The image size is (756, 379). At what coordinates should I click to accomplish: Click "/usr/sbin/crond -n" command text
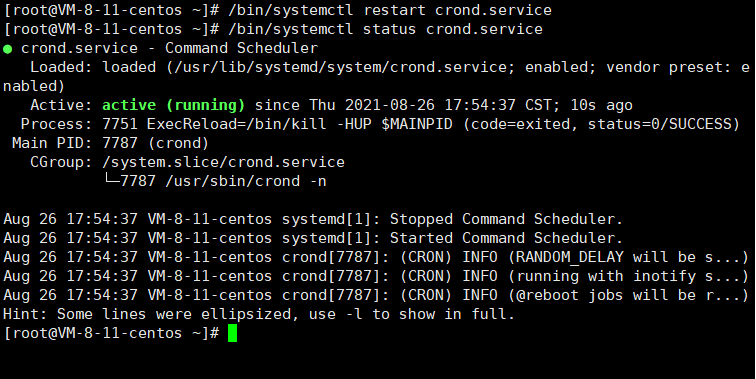[246, 181]
